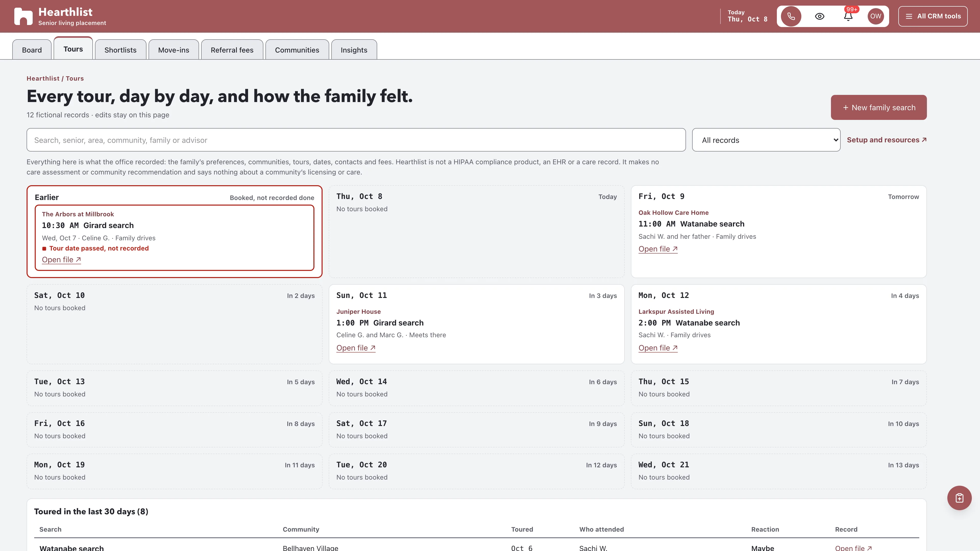The height and width of the screenshot is (551, 980).
Task: Open notifications bell with 99+ badge
Action: [848, 16]
